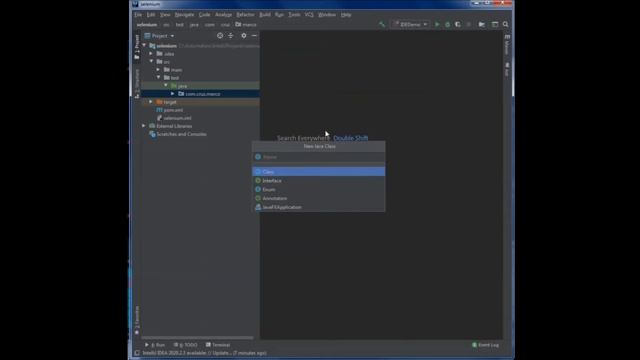Open the Edit menu

pyautogui.click(x=151, y=15)
